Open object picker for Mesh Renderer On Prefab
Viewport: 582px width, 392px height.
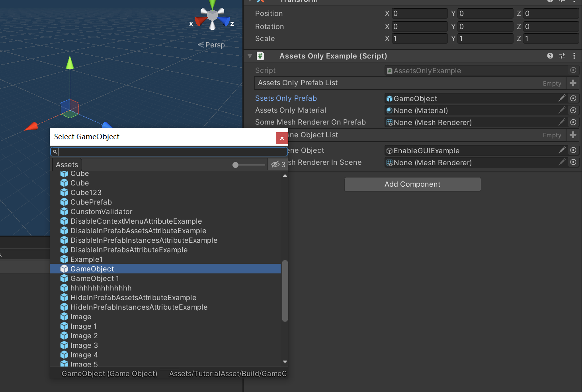[573, 122]
